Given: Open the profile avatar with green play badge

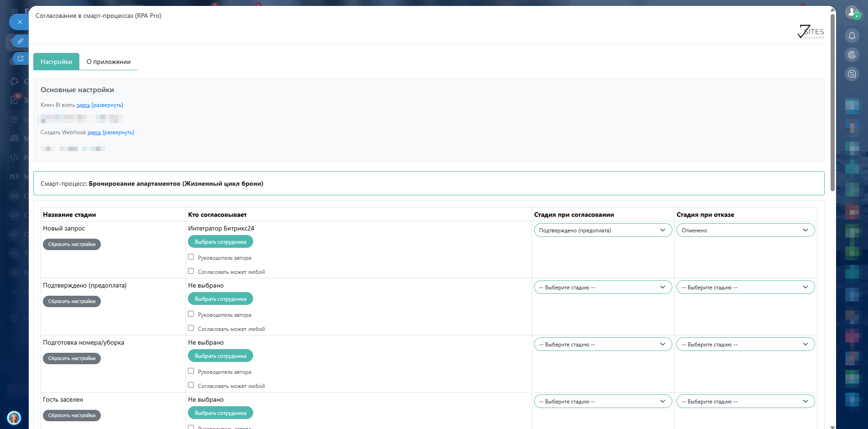Looking at the screenshot, I should pyautogui.click(x=852, y=12).
